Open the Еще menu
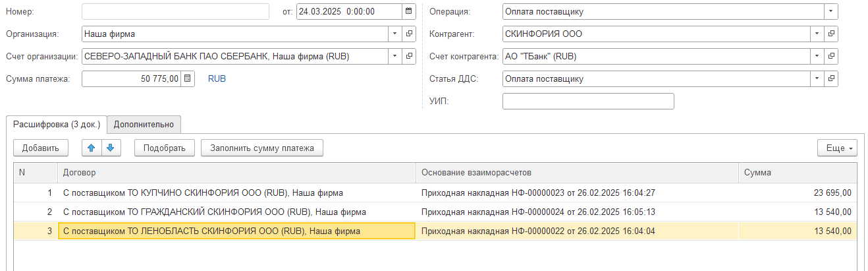 pyautogui.click(x=838, y=148)
